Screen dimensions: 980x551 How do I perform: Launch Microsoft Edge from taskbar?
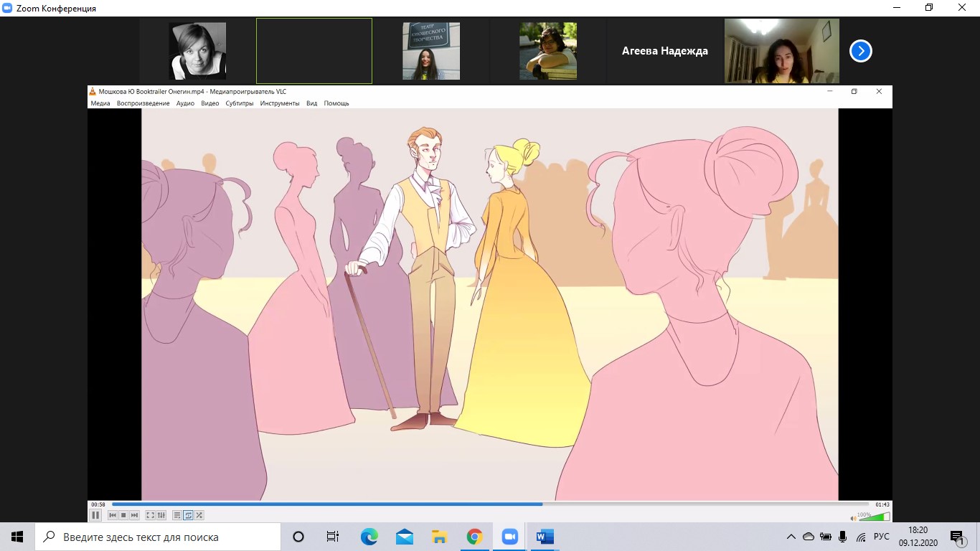369,537
